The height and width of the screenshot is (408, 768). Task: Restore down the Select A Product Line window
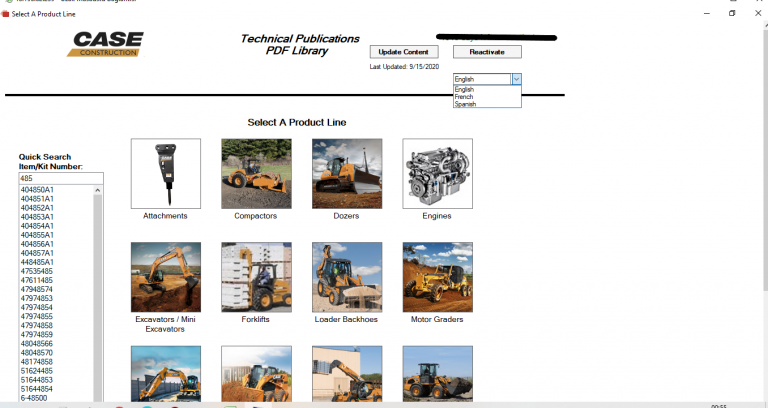732,14
